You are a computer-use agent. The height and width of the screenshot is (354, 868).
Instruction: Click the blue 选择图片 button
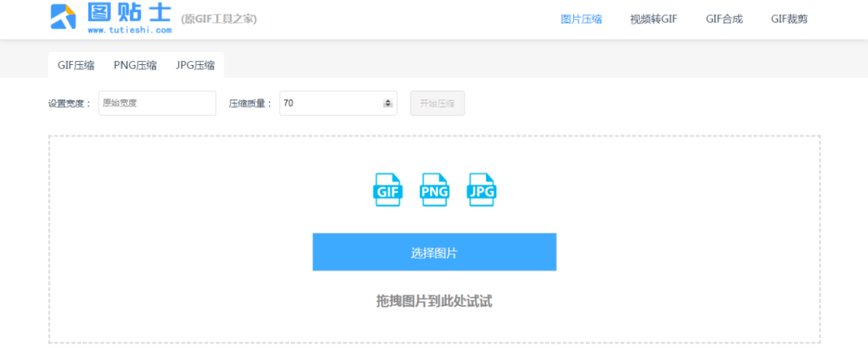435,252
